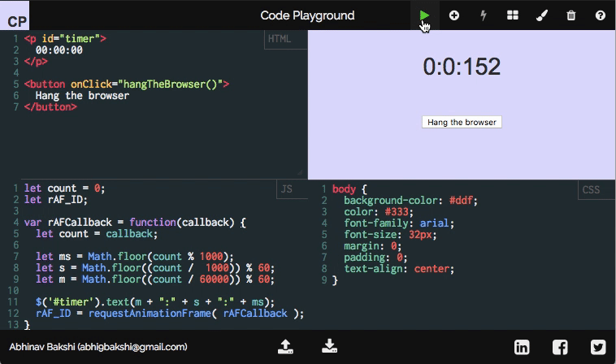Image resolution: width=616 pixels, height=364 pixels.
Task: Click the Hang the browser button
Action: (462, 122)
